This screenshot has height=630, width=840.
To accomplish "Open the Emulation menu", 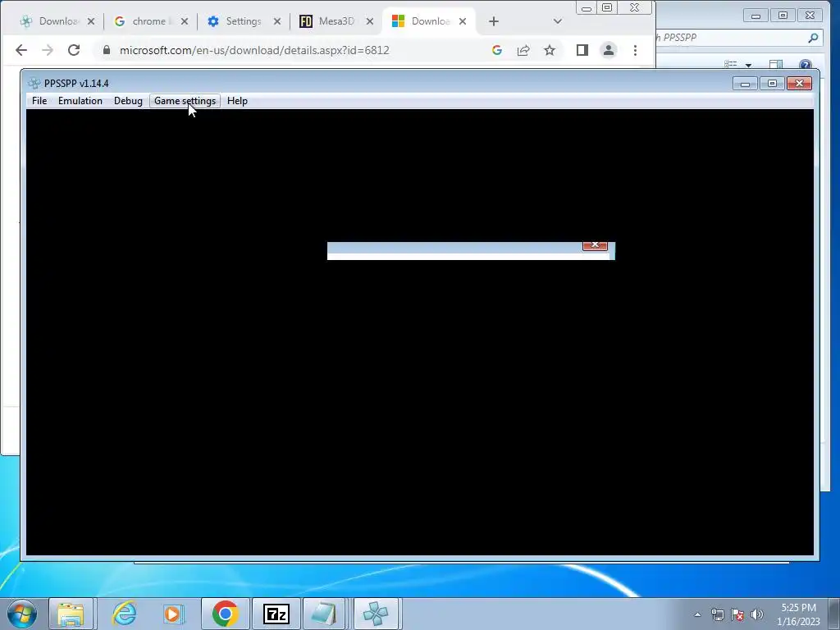I will (x=80, y=101).
